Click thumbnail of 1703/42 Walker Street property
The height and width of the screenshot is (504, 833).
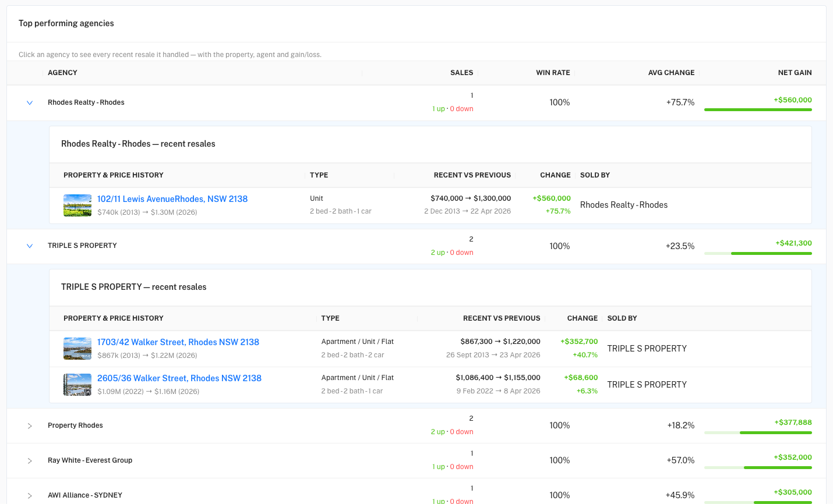point(77,349)
